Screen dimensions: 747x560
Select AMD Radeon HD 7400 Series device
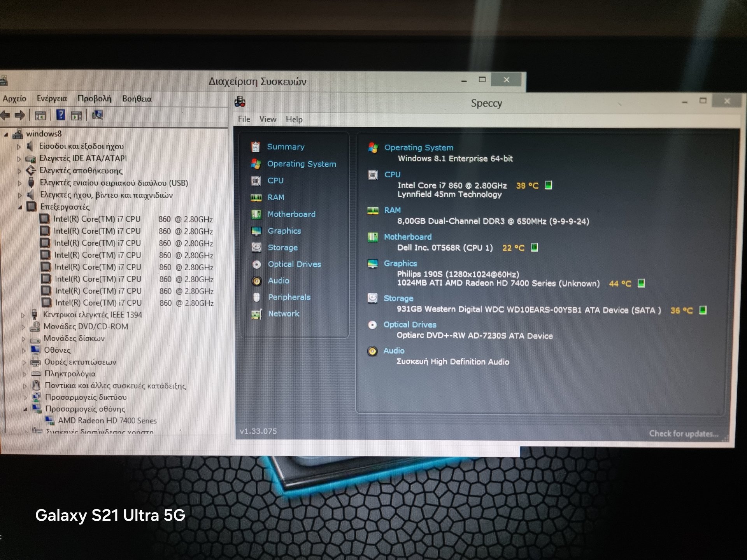(x=107, y=421)
